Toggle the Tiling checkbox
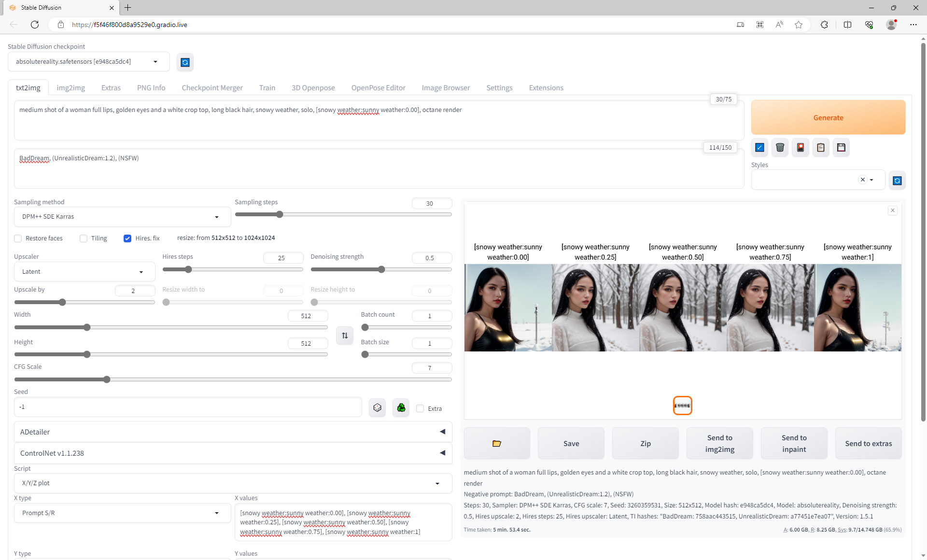Image resolution: width=927 pixels, height=560 pixels. [84, 238]
